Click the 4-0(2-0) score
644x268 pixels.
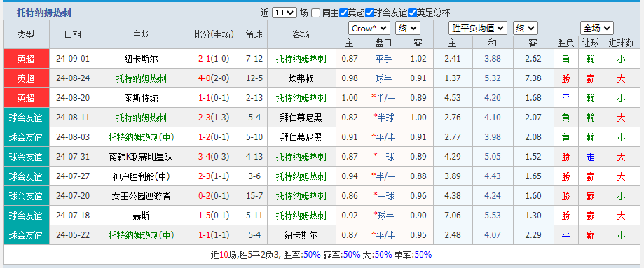(214, 78)
